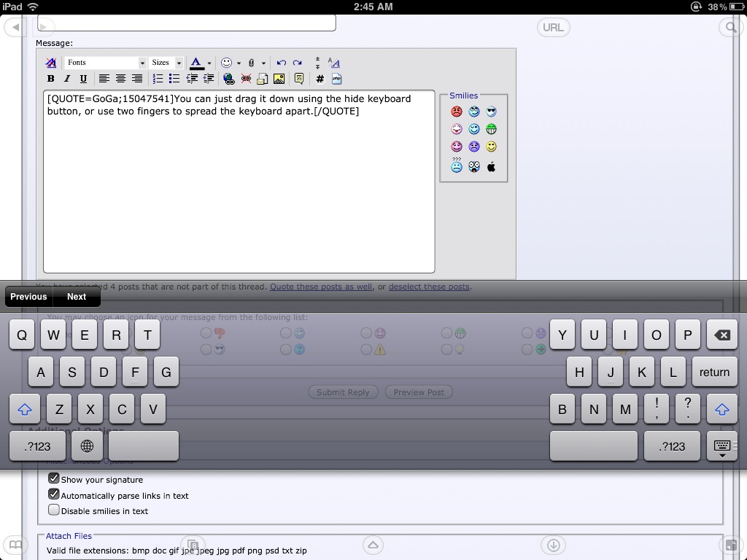The image size is (747, 560).
Task: Switch editor mode with the A/A icon
Action: (334, 63)
